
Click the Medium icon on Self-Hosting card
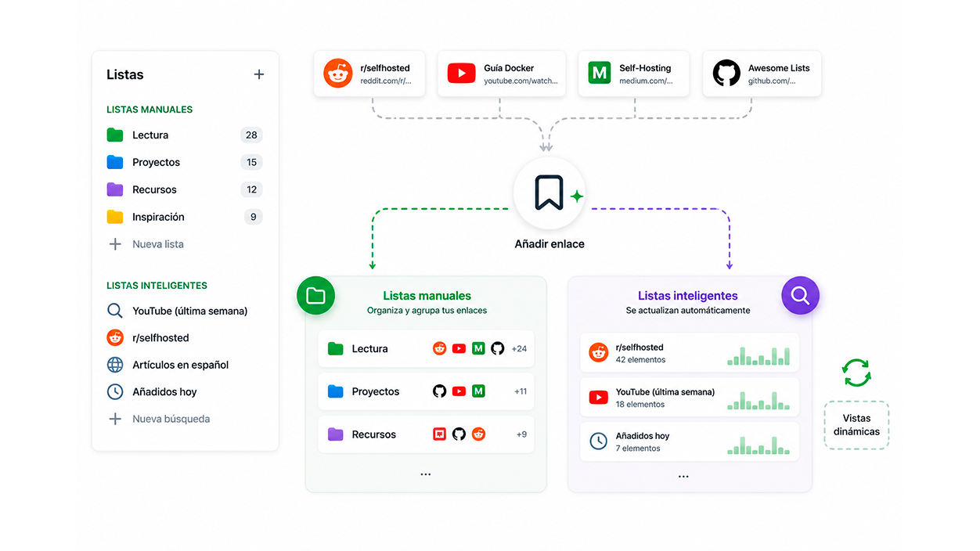coord(600,74)
